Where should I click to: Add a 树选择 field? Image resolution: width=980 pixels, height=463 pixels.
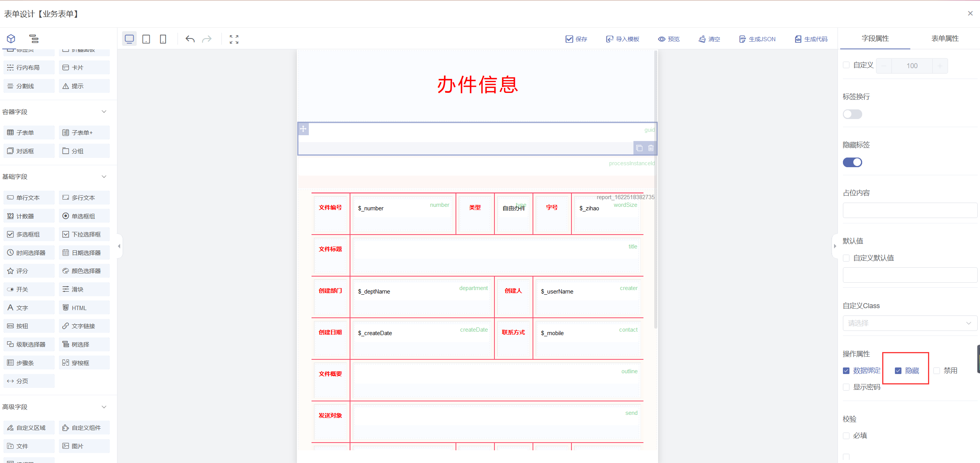[84, 344]
